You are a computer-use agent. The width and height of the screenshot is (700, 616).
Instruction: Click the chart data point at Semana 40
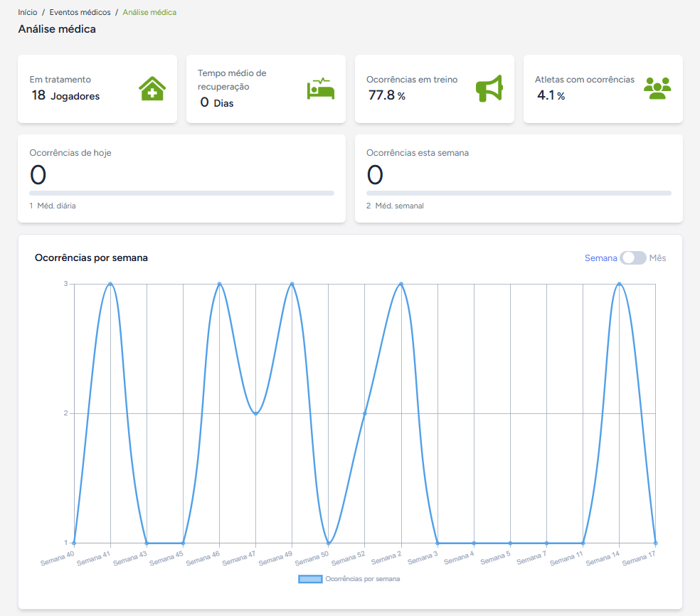click(x=74, y=543)
